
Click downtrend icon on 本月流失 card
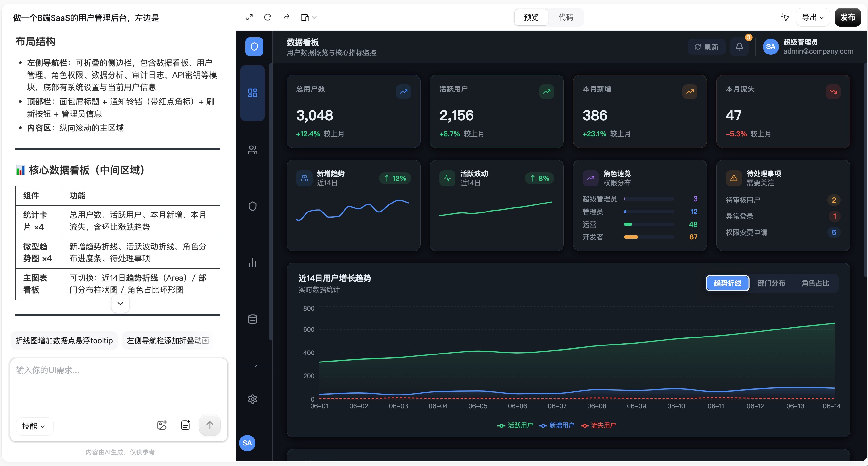coord(833,91)
